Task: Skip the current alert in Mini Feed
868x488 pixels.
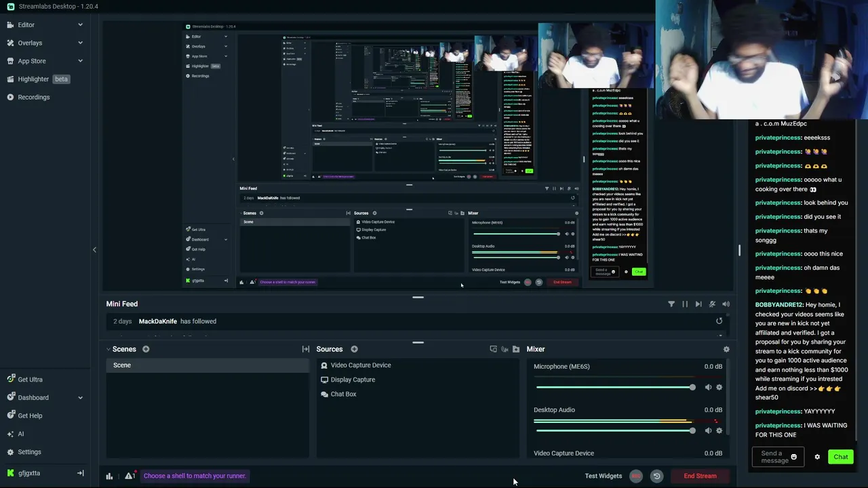Action: click(x=698, y=304)
